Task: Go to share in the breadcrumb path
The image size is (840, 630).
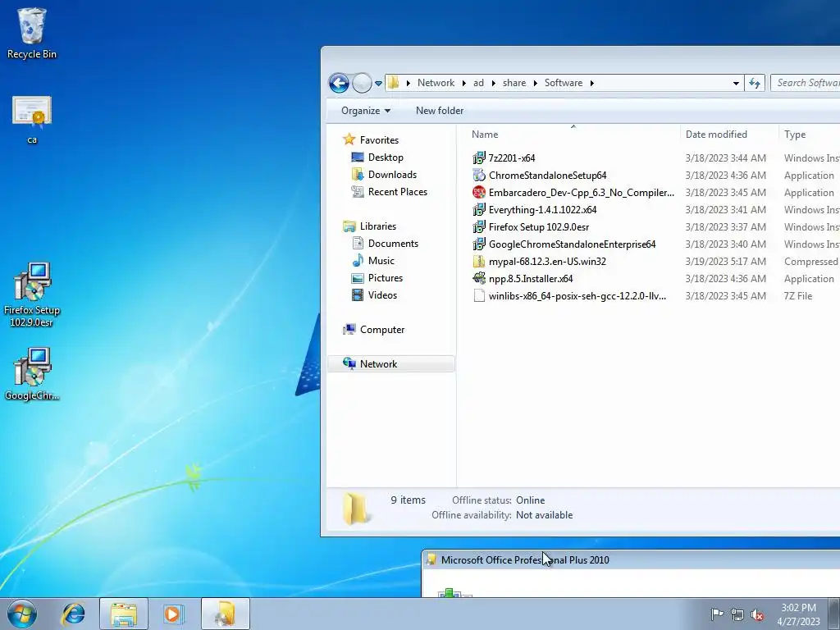Action: pyautogui.click(x=514, y=83)
